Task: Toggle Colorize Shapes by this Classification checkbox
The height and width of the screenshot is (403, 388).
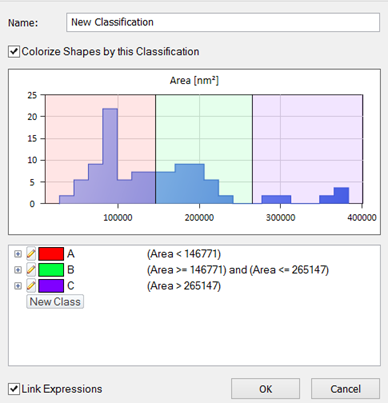Action: click(x=14, y=52)
